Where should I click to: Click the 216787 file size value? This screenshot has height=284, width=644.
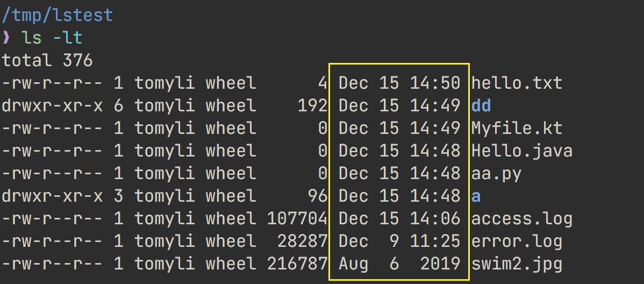[297, 265]
